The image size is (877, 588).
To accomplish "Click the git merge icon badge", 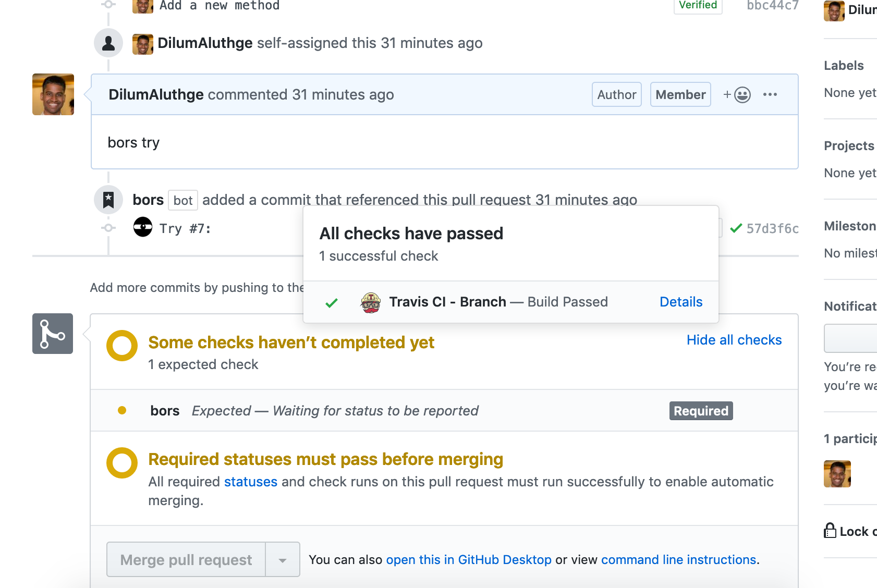I will pyautogui.click(x=53, y=334).
